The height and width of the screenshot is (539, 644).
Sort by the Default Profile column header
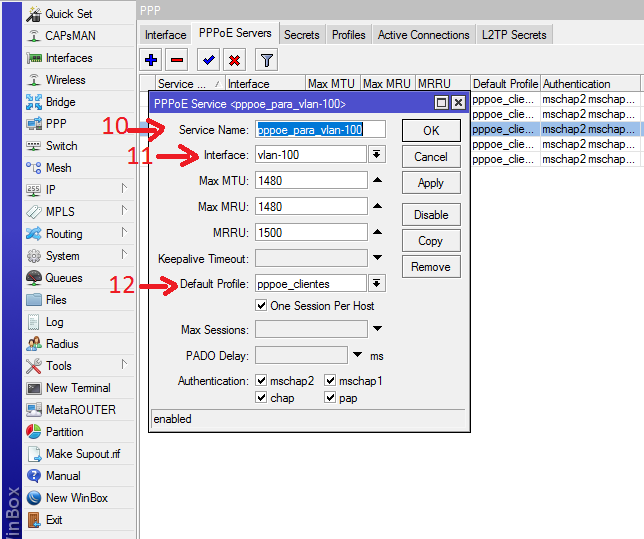coord(505,84)
